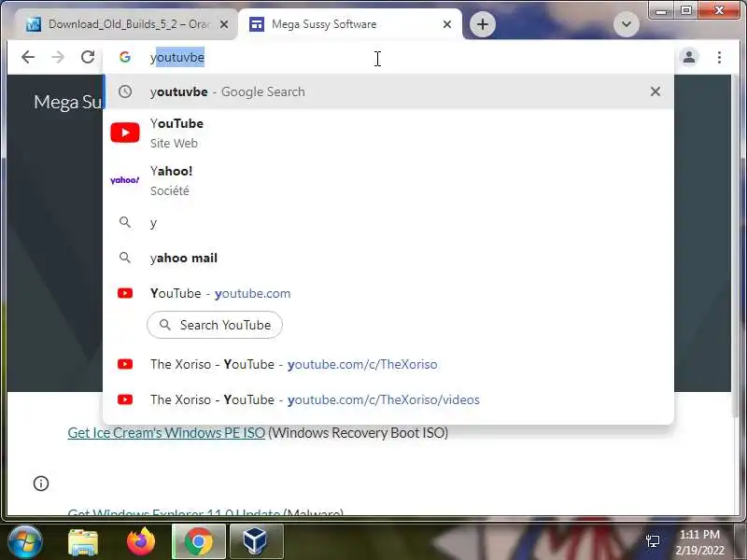Image resolution: width=747 pixels, height=560 pixels.
Task: Open the Chrome profile avatar menu
Action: (689, 57)
